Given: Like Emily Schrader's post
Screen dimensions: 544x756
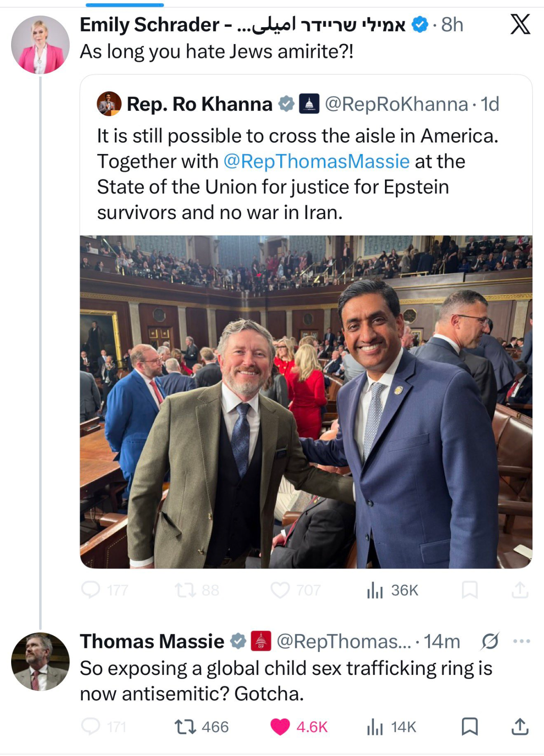Looking at the screenshot, I should pyautogui.click(x=280, y=590).
